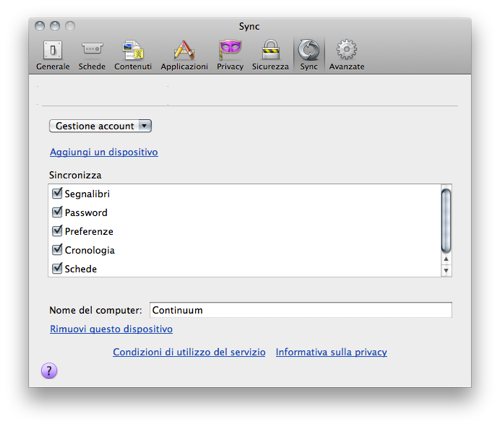Click the Aggiungi un dispositivo link
Image resolution: width=500 pixels, height=427 pixels.
pos(104,152)
